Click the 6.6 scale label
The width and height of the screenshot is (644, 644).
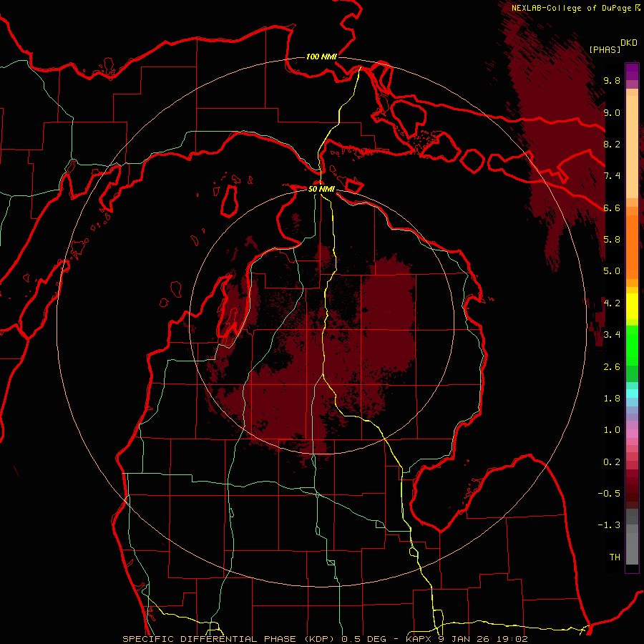[612, 208]
